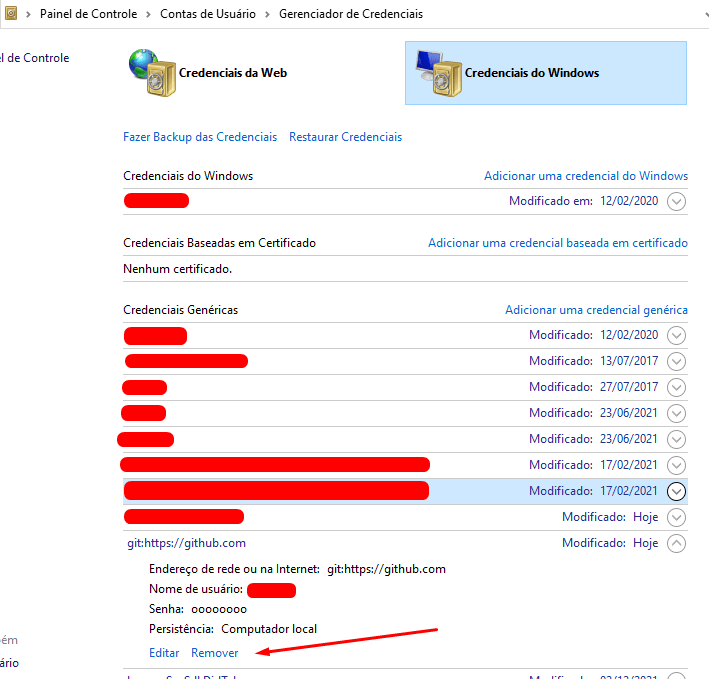
Task: Open Painel de Controle breadcrumb
Action: [x=88, y=14]
